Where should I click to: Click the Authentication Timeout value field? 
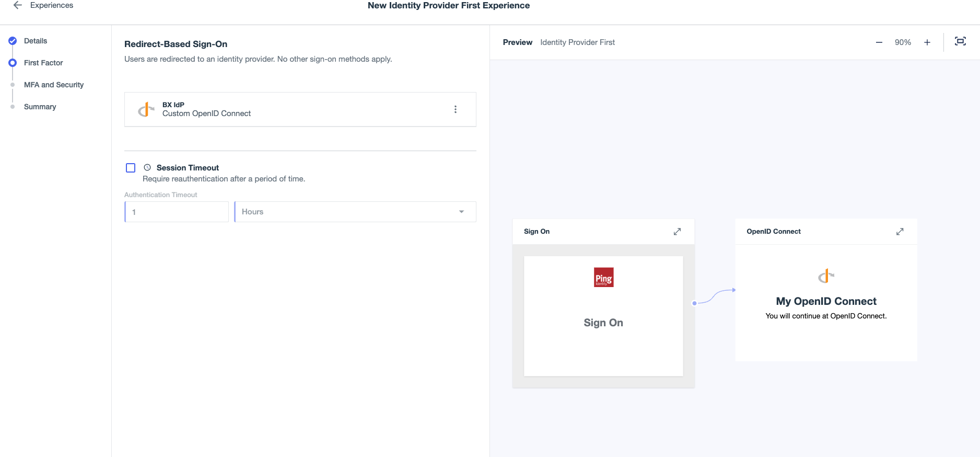[x=177, y=212]
